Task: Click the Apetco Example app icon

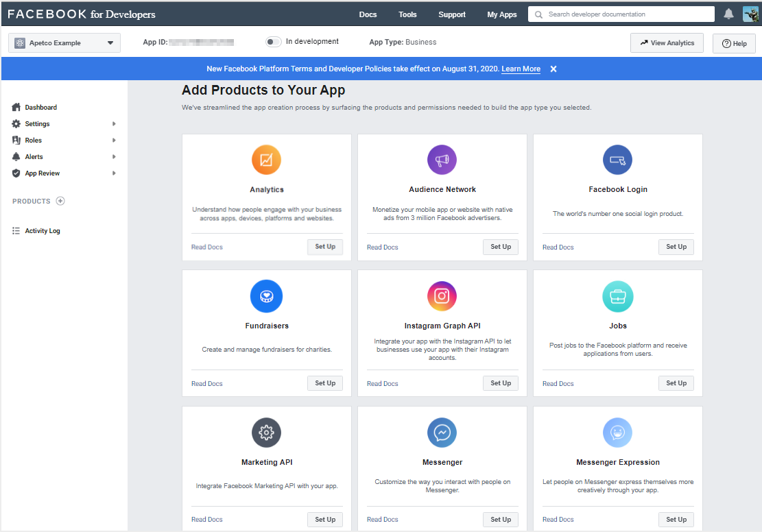Action: (20, 43)
